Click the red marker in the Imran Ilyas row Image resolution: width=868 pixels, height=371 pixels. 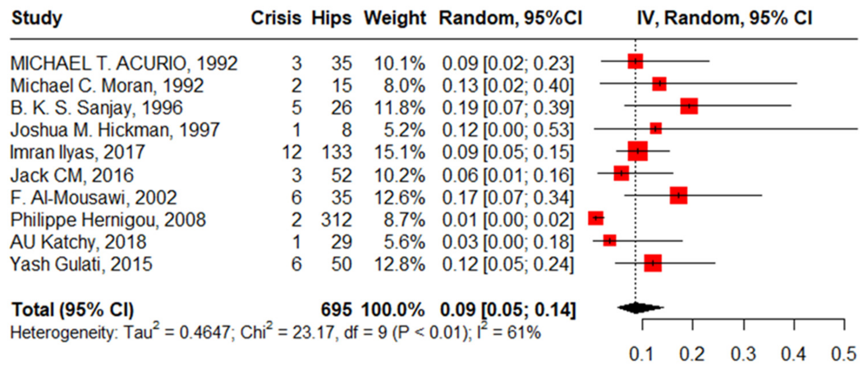pyautogui.click(x=638, y=151)
